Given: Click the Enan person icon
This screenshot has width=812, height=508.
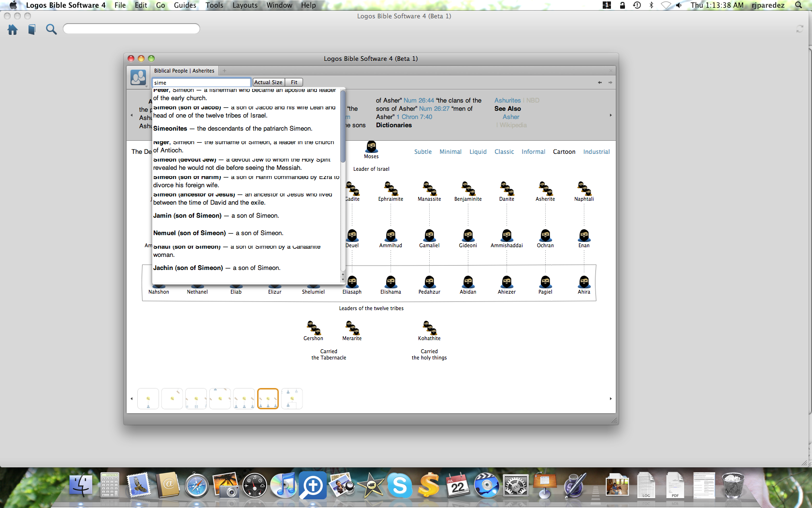Looking at the screenshot, I should click(x=584, y=236).
